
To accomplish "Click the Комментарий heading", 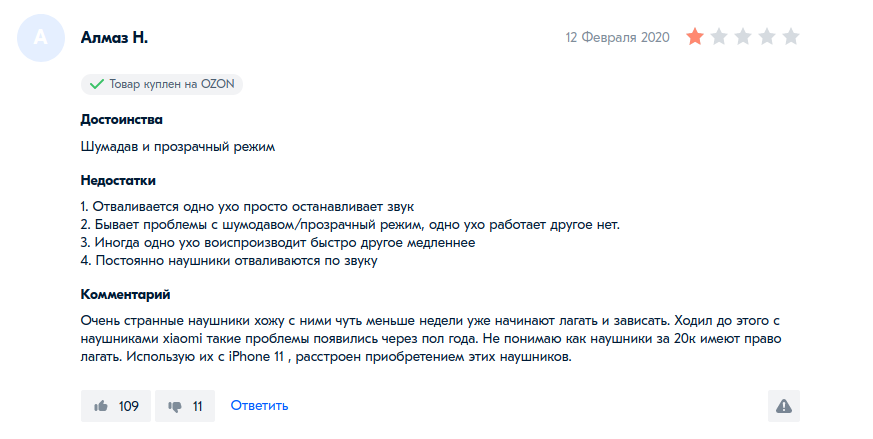I will [125, 295].
